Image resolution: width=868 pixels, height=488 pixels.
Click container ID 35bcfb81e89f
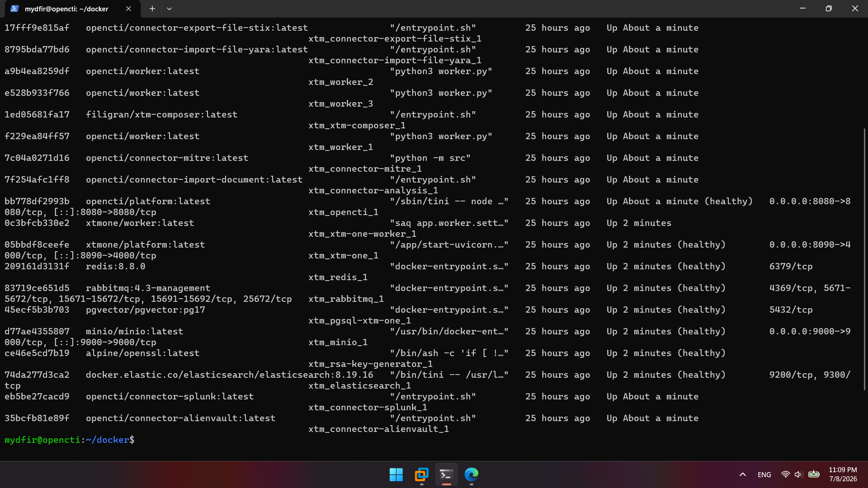(37, 418)
